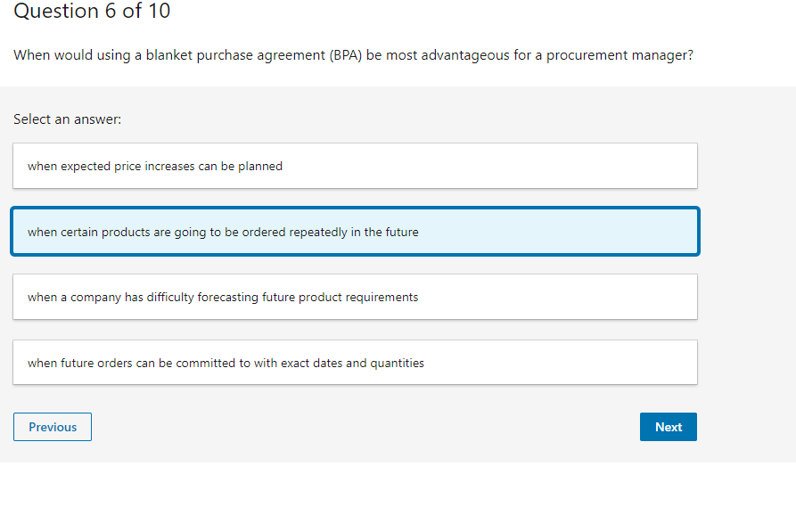The width and height of the screenshot is (796, 532).
Task: Choose 'when certain products are going to be ordered repeatedly'
Action: (x=354, y=231)
